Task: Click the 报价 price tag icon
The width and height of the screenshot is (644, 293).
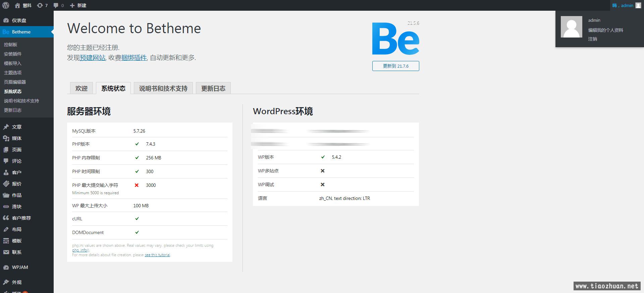Action: pos(6,184)
